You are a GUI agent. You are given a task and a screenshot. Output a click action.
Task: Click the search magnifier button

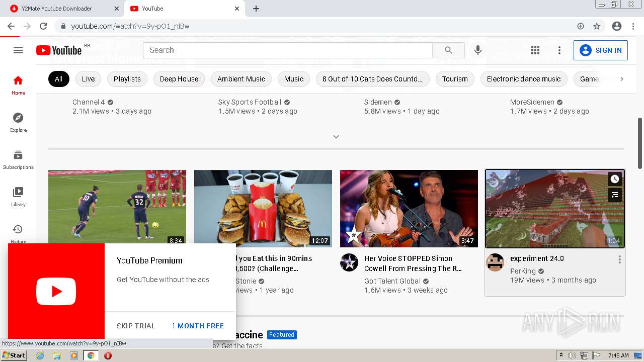click(x=448, y=50)
